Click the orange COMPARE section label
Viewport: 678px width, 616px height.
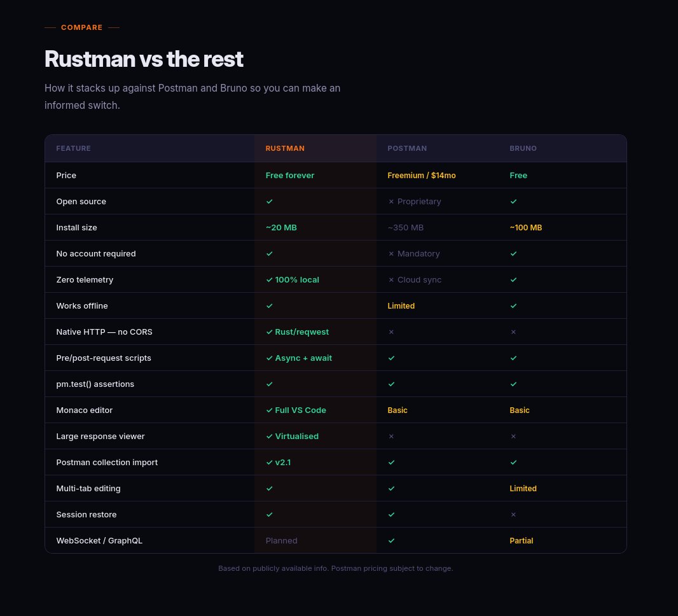(x=81, y=27)
